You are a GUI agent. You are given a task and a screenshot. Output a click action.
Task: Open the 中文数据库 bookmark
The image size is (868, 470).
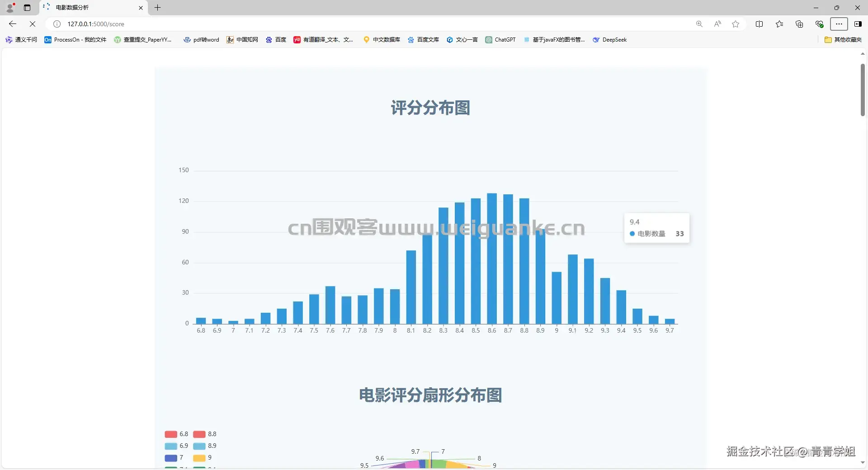pyautogui.click(x=382, y=40)
